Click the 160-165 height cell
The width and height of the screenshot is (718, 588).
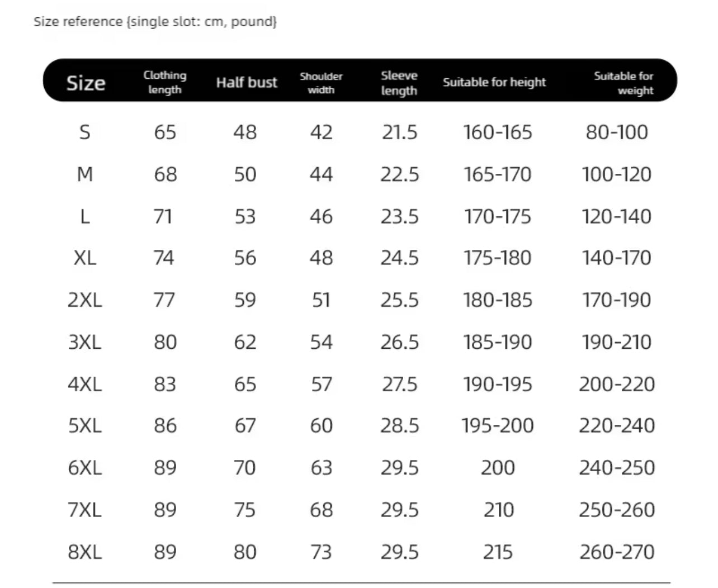tap(498, 132)
